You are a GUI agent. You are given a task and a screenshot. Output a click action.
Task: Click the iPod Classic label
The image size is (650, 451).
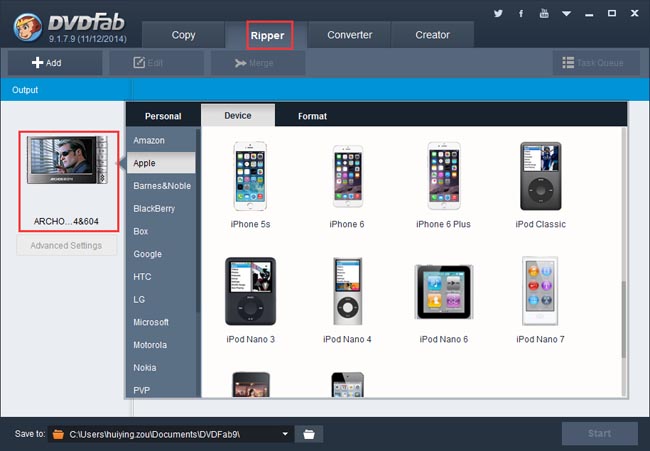541,224
